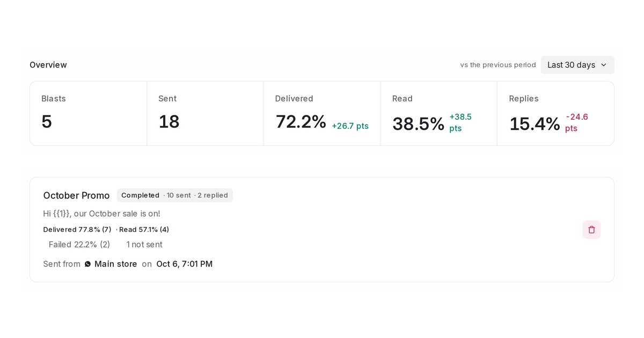Image resolution: width=644 pixels, height=338 pixels.
Task: Click the Delivered 72.2% stat card
Action: click(322, 113)
